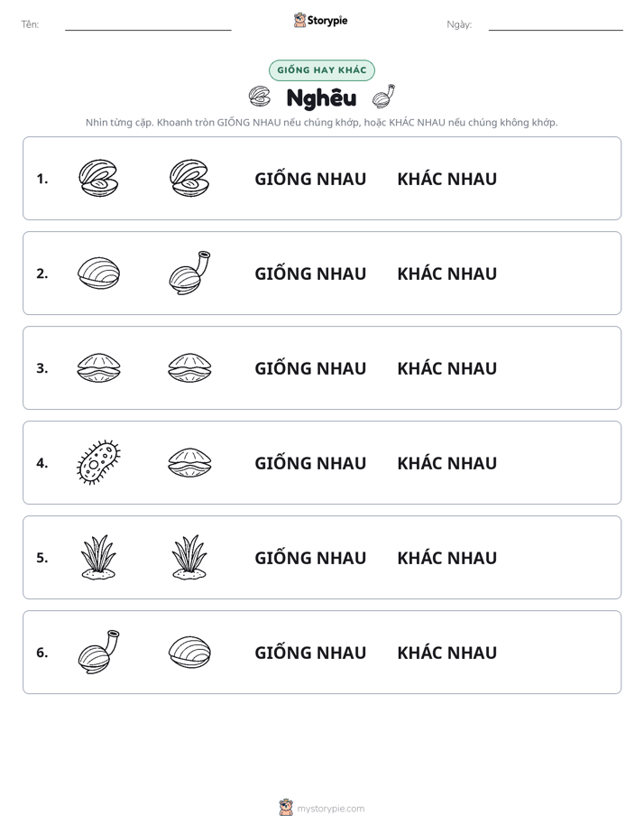
Task: Choose GIỐNG NHAU in row 3
Action: coord(310,368)
